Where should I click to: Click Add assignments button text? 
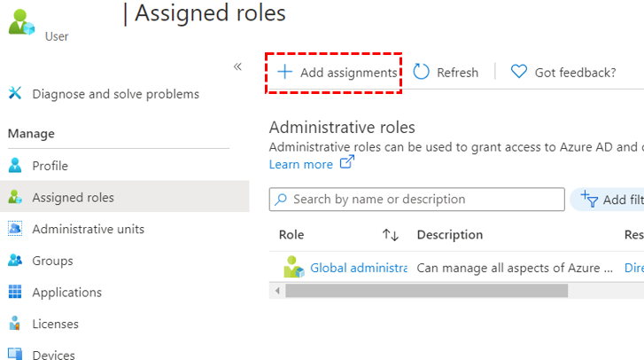(349, 73)
